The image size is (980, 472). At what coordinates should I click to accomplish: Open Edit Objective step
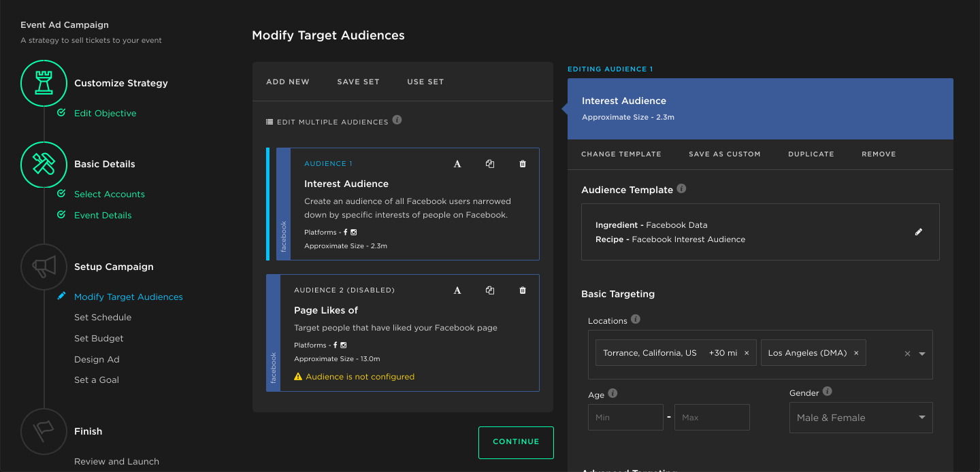click(105, 113)
